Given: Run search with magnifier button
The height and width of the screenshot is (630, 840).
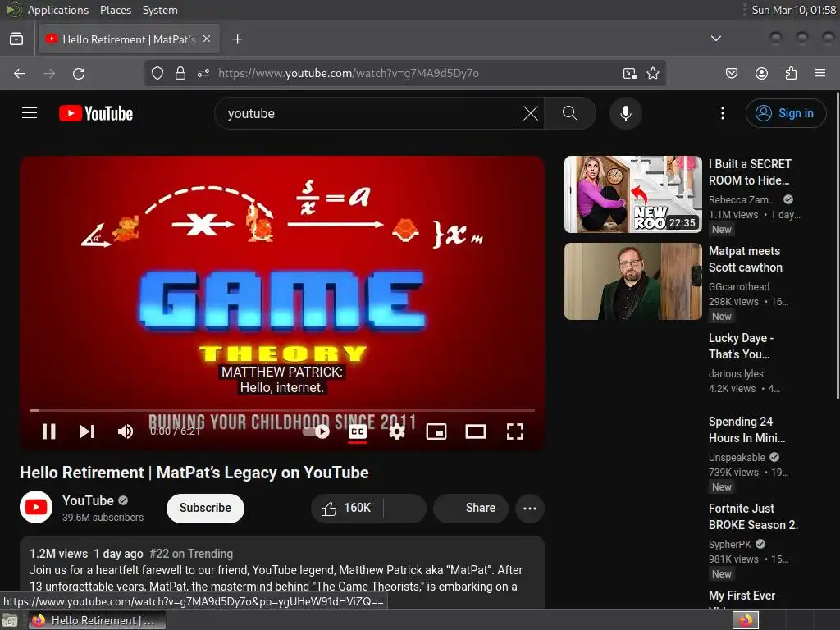Looking at the screenshot, I should click(x=570, y=113).
